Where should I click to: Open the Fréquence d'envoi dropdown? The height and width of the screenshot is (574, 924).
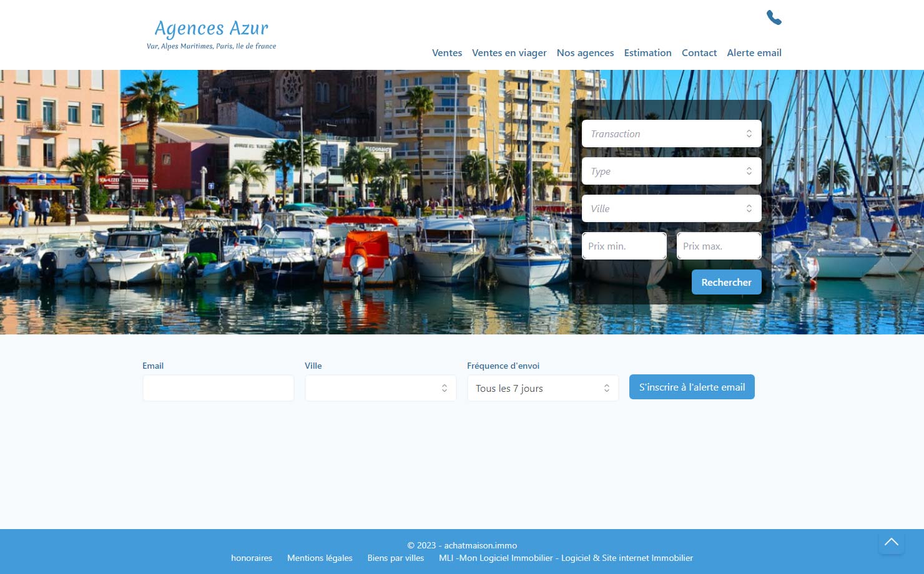pos(543,388)
